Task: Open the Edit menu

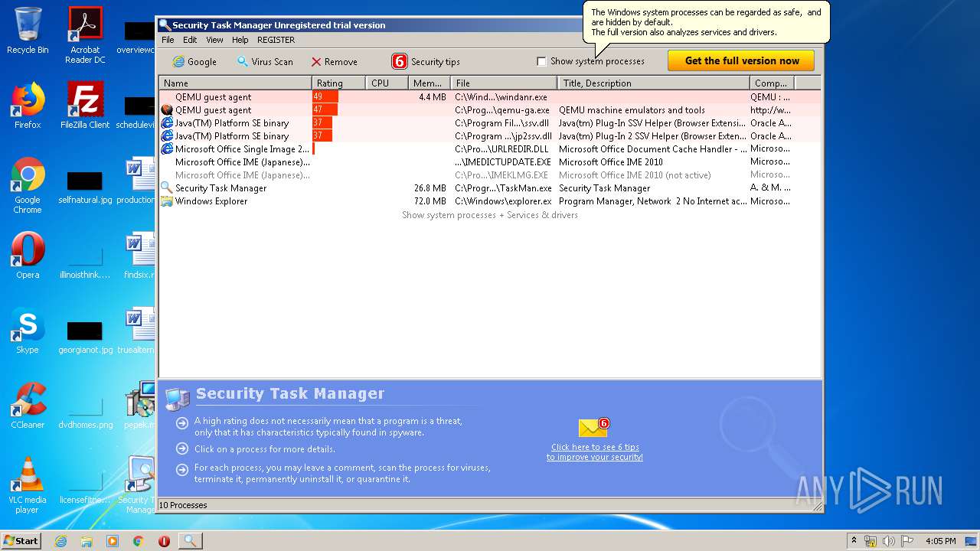Action: click(190, 40)
